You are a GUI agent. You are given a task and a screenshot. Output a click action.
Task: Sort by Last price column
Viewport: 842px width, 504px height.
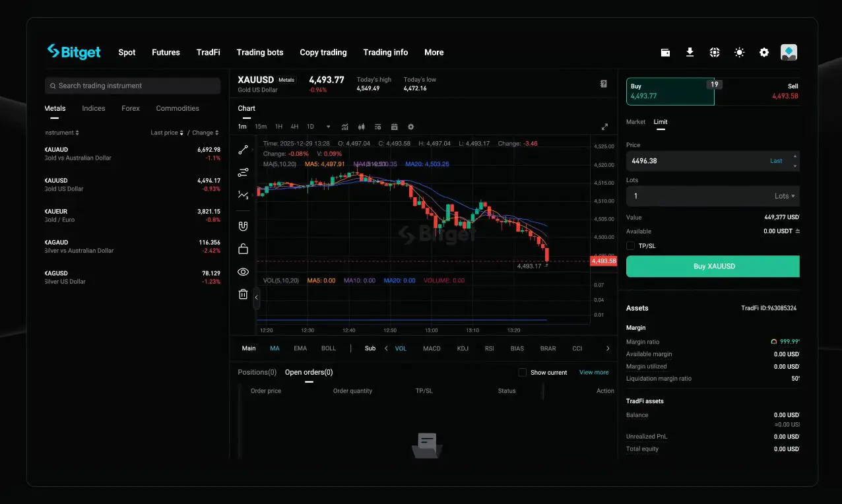click(167, 133)
